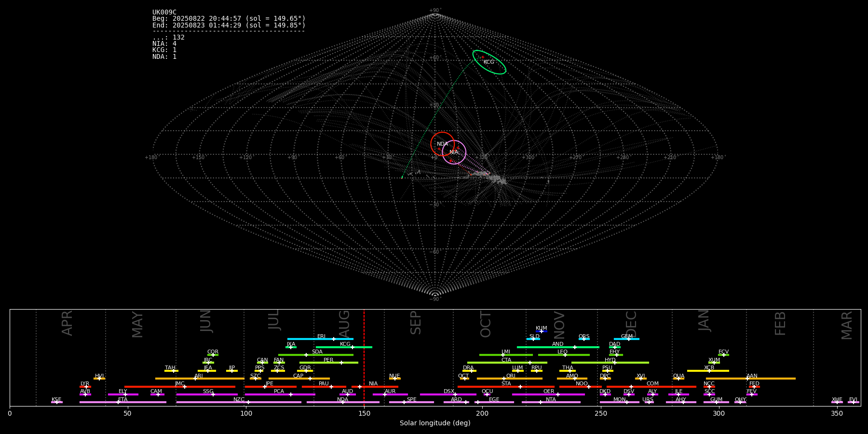Click the STA red shower bar

tap(506, 387)
